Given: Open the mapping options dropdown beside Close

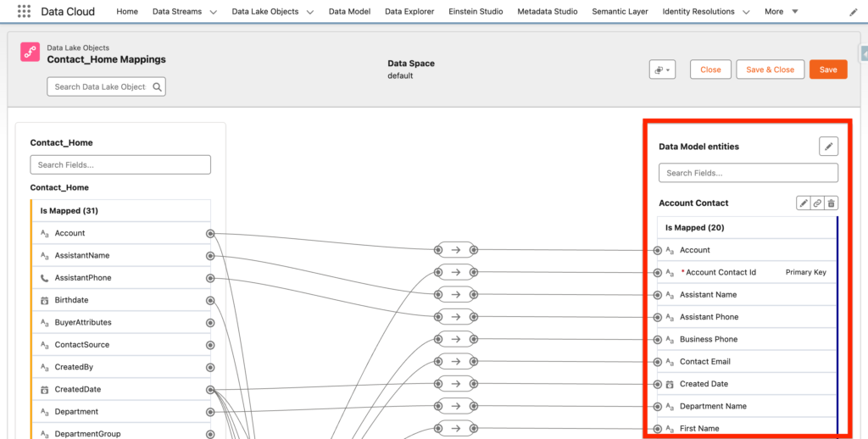Looking at the screenshot, I should pos(662,69).
